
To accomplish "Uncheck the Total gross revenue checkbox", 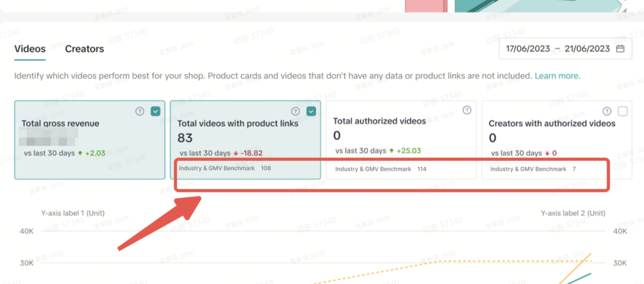I will click(x=155, y=111).
